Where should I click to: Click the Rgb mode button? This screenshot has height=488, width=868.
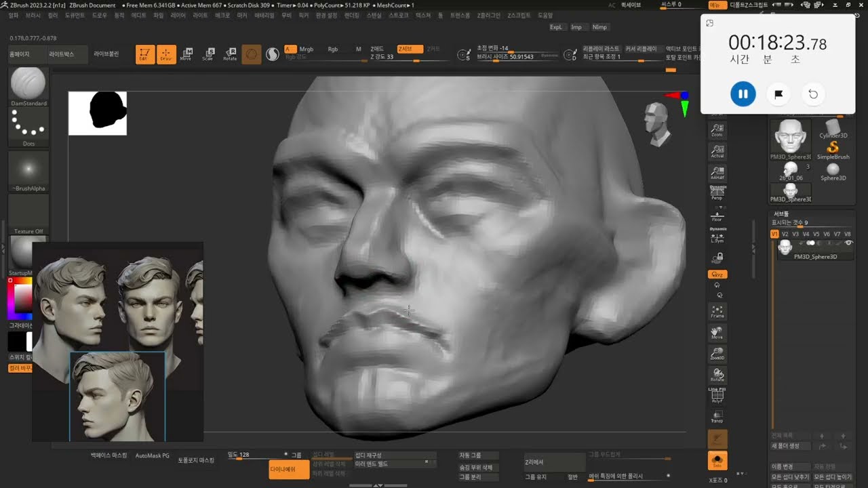coord(333,49)
